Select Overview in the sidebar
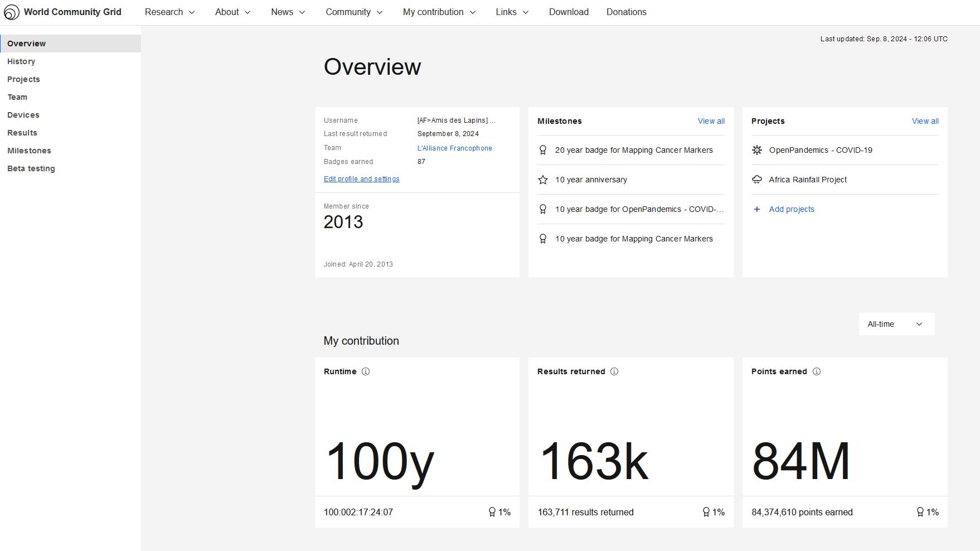Screen dimensions: 980x551 pos(70,43)
